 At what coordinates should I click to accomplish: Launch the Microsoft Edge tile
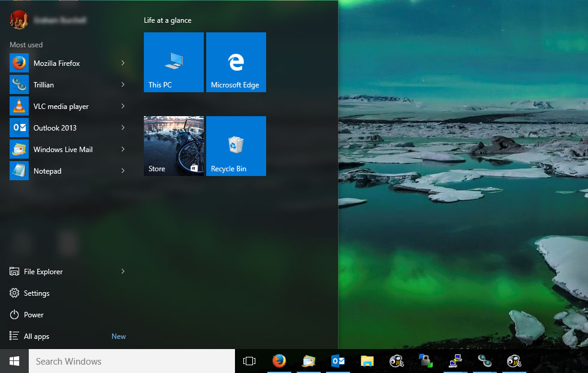pos(236,62)
